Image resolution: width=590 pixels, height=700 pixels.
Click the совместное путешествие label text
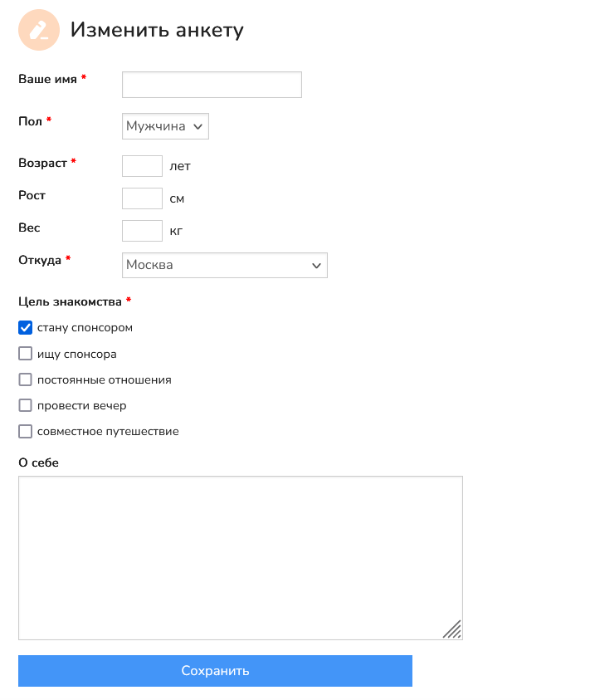point(108,432)
